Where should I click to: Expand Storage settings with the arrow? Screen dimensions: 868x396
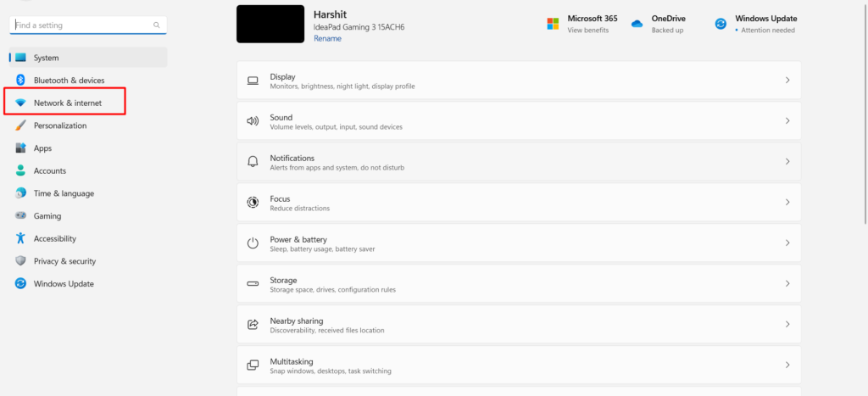[787, 284]
